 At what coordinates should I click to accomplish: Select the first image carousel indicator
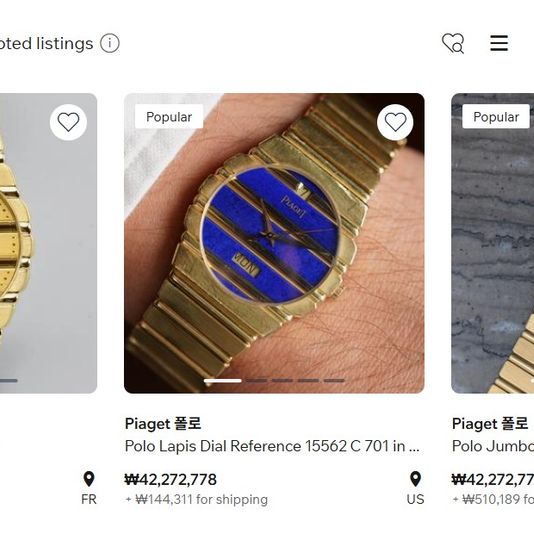pos(223,380)
